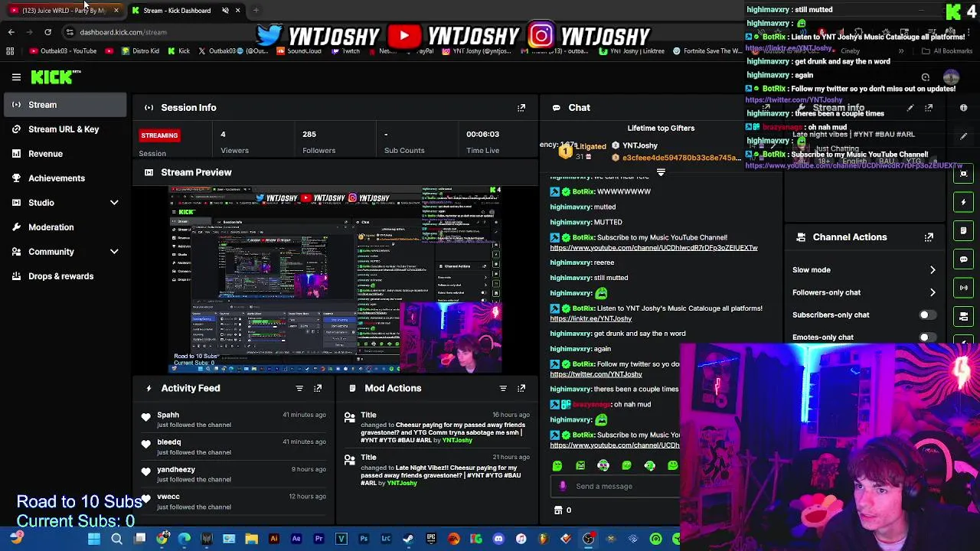Click the vwecc follower entry
The height and width of the screenshot is (551, 980).
(x=235, y=501)
